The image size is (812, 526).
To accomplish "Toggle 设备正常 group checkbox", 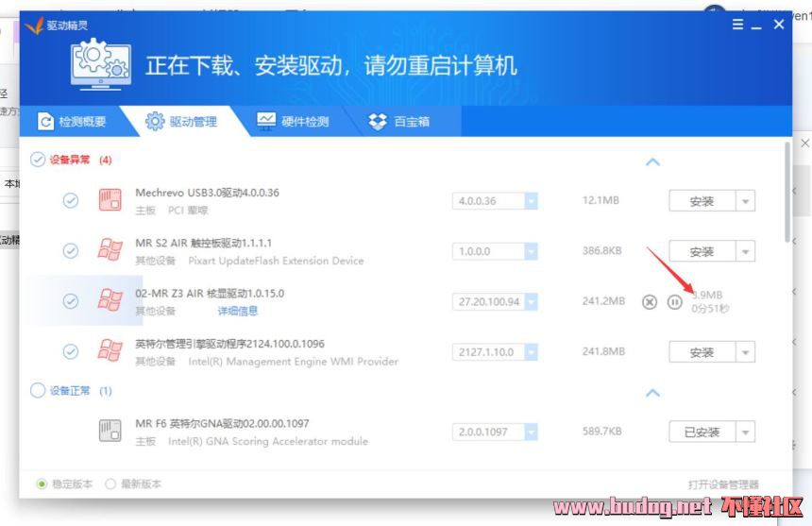I will click(x=38, y=390).
